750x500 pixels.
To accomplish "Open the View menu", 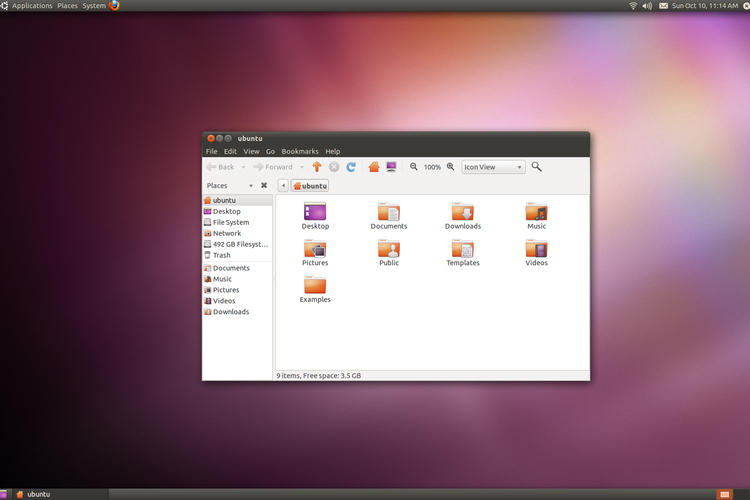I will pyautogui.click(x=251, y=151).
